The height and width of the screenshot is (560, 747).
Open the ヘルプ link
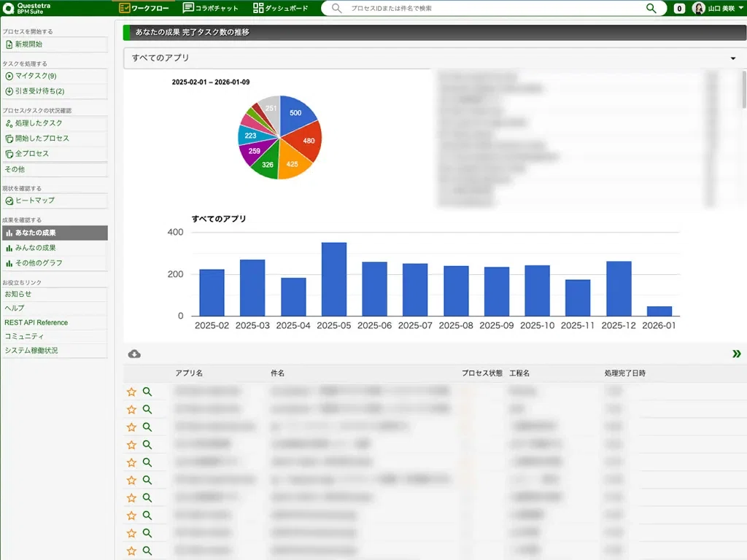point(15,308)
